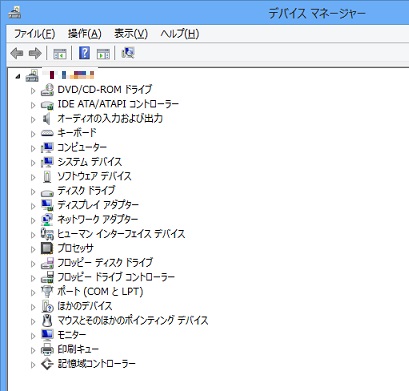Screen dimensions: 409x391
Task: Expand the ポート (COM と LPT) node
Action: tap(33, 292)
